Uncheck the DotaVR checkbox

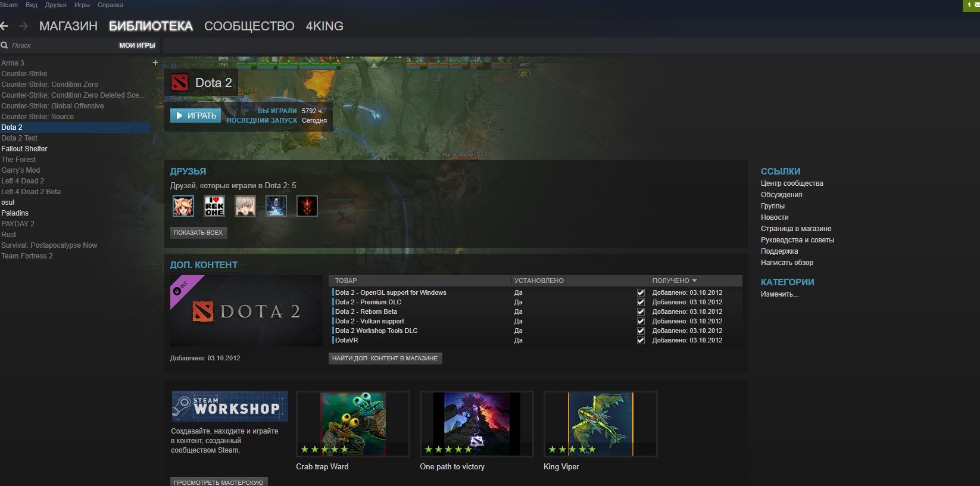[641, 340]
